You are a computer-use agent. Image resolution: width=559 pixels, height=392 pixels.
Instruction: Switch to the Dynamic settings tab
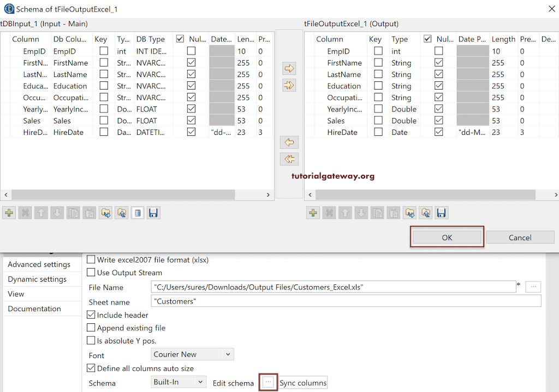point(37,279)
